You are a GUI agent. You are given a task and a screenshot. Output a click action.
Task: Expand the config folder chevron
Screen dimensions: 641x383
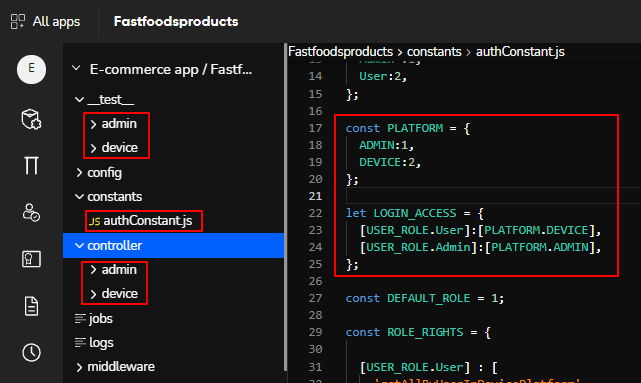79,172
